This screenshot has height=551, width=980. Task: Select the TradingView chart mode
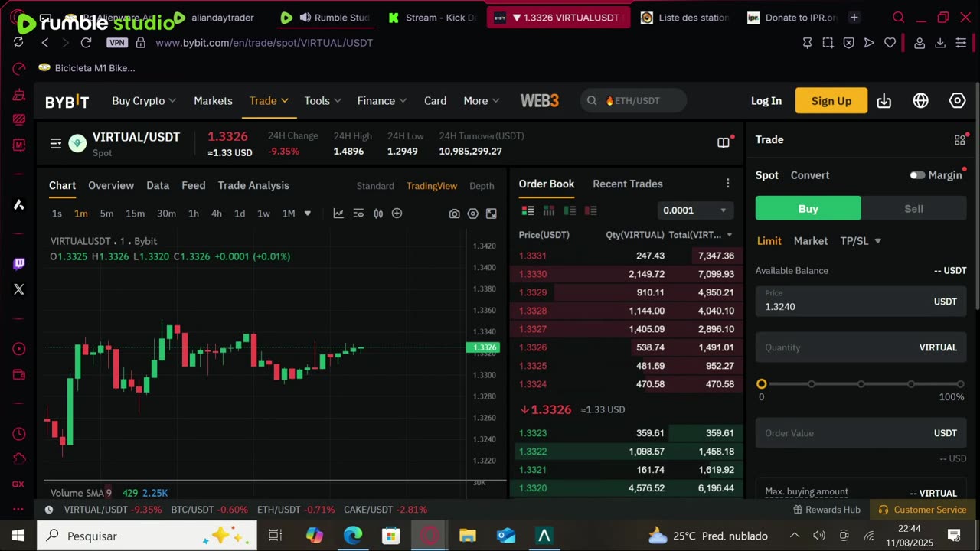pyautogui.click(x=432, y=186)
